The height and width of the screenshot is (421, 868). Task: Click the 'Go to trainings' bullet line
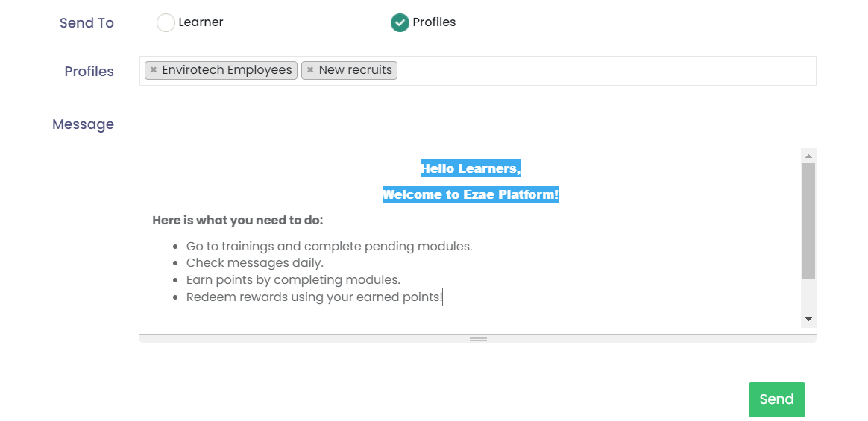[x=329, y=247]
